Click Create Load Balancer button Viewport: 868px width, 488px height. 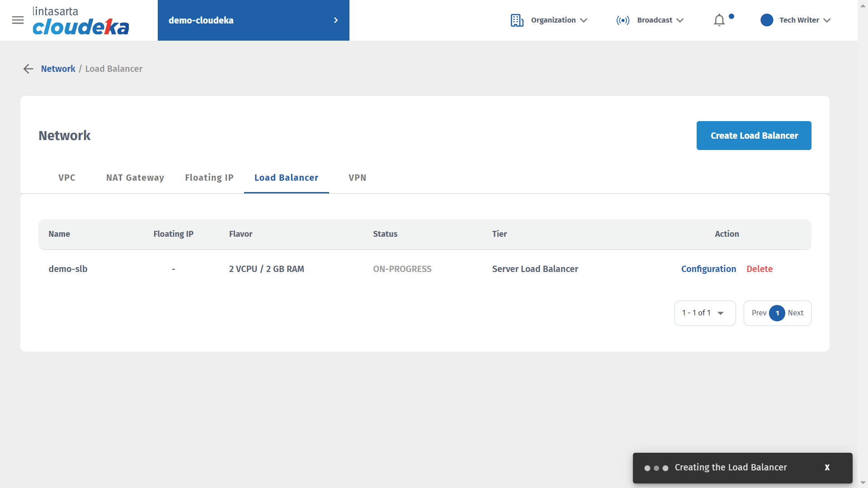[x=754, y=136]
